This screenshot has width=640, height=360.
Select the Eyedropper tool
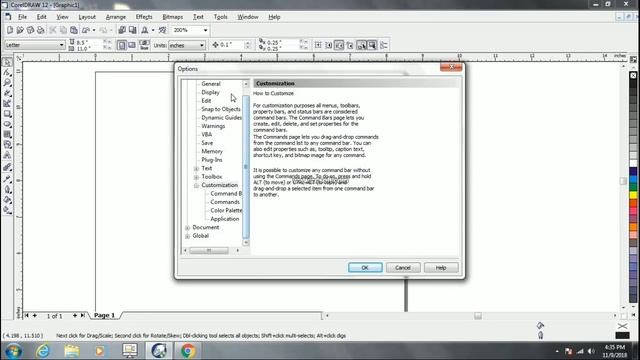[x=7, y=179]
